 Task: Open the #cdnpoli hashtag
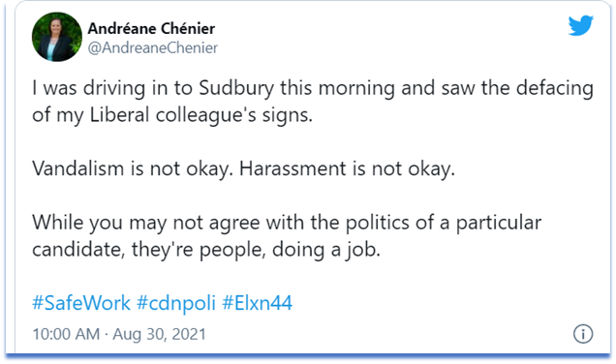176,303
